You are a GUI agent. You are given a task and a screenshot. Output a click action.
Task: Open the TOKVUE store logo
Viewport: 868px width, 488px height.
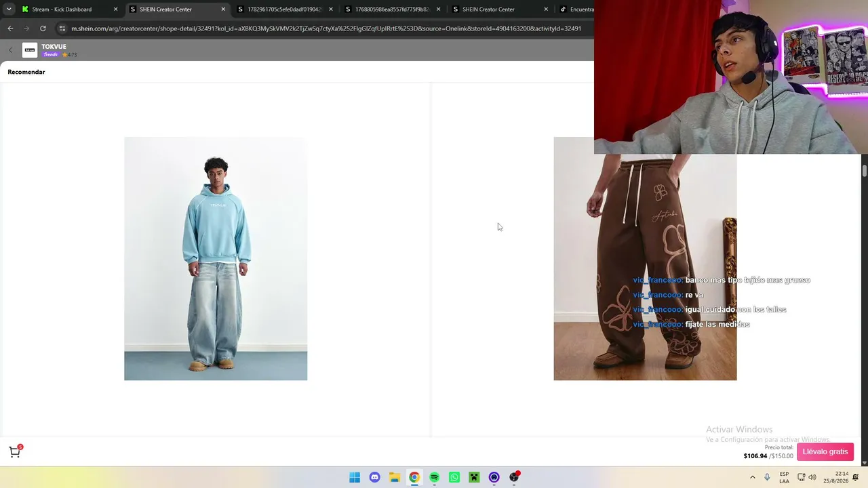(30, 50)
